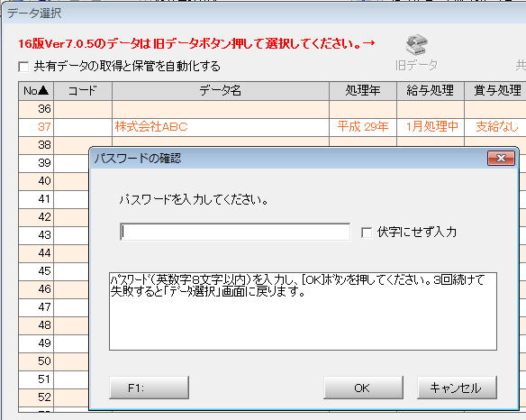Click the 1月処理中 status cell
526x420 pixels.
431,127
